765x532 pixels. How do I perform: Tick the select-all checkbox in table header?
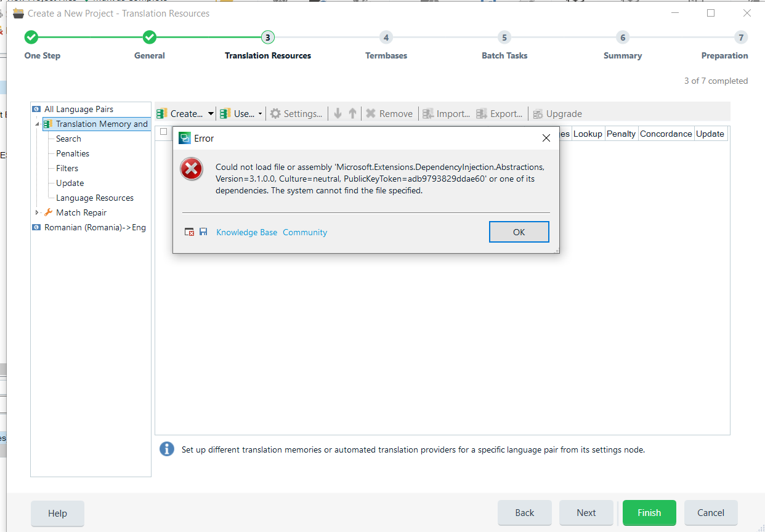click(x=163, y=131)
